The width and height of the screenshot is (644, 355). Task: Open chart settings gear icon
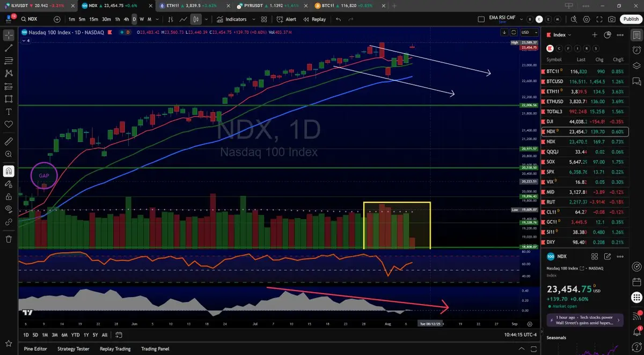coord(586,19)
